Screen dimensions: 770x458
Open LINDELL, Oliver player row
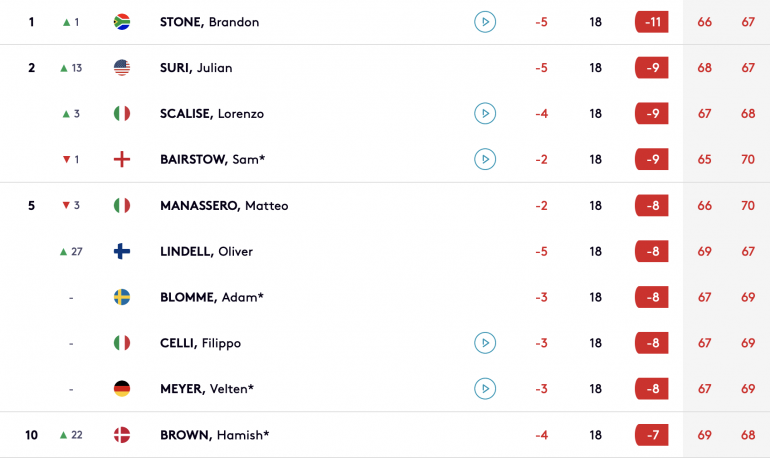(x=385, y=251)
